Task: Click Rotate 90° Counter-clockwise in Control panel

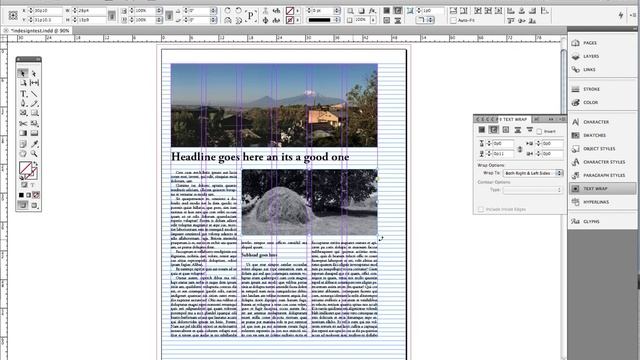Action: click(x=238, y=10)
